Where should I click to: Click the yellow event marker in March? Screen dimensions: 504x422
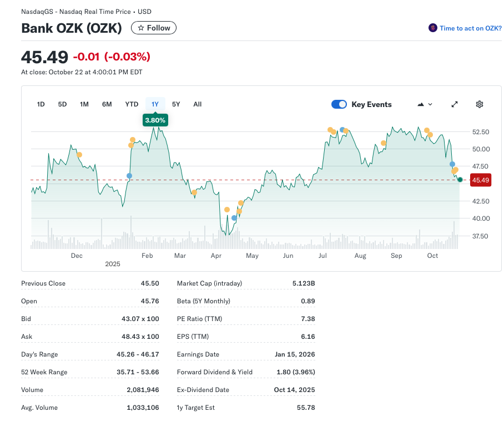tap(194, 192)
